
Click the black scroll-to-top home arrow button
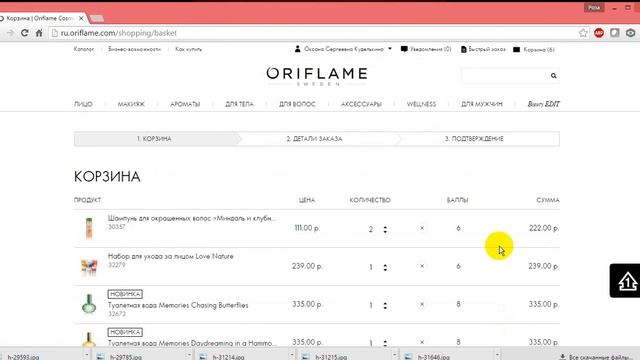click(626, 281)
